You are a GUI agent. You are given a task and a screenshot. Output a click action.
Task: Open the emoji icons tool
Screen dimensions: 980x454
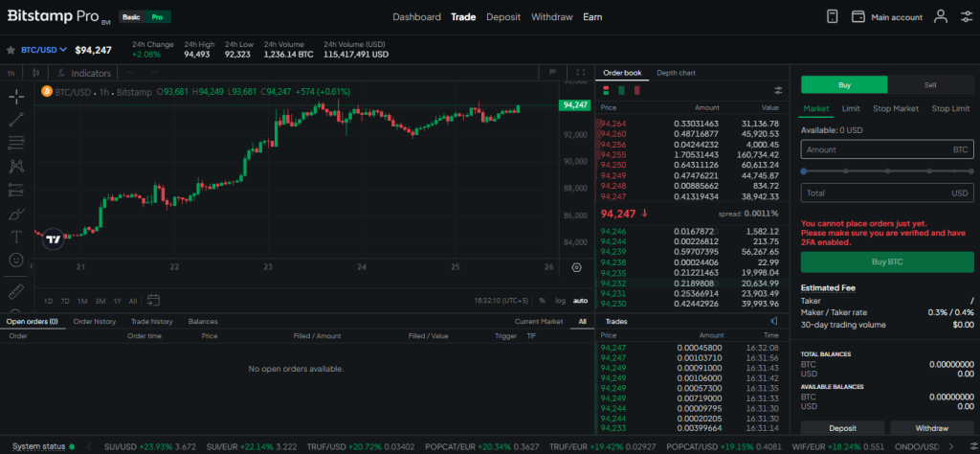17,259
